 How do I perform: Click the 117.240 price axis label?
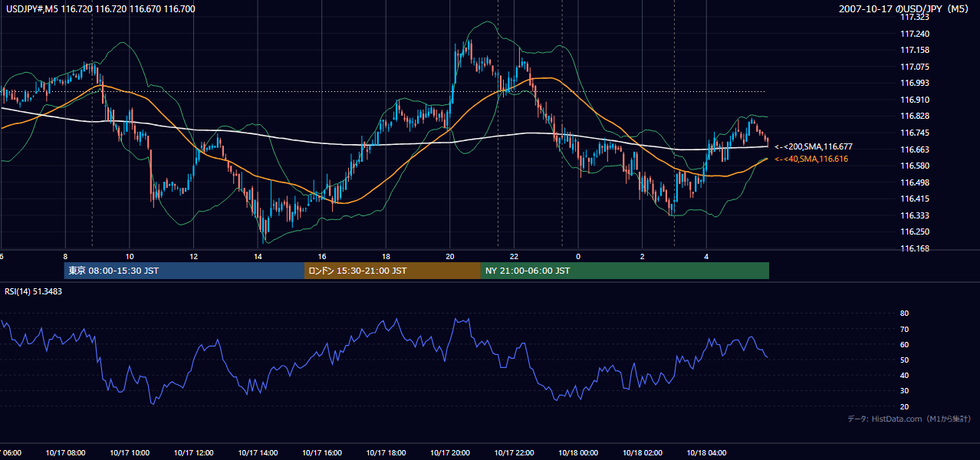(x=914, y=34)
